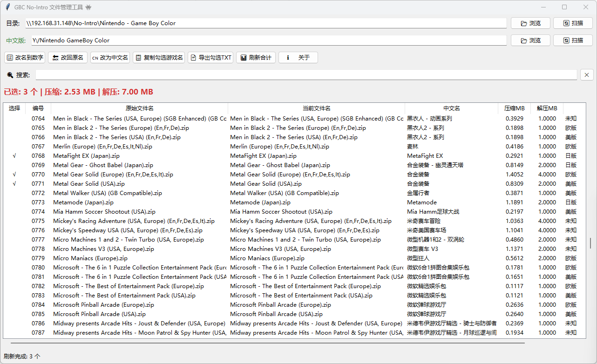Click compressed size value 0.5612
This screenshot has height=364, width=597.
515,258
